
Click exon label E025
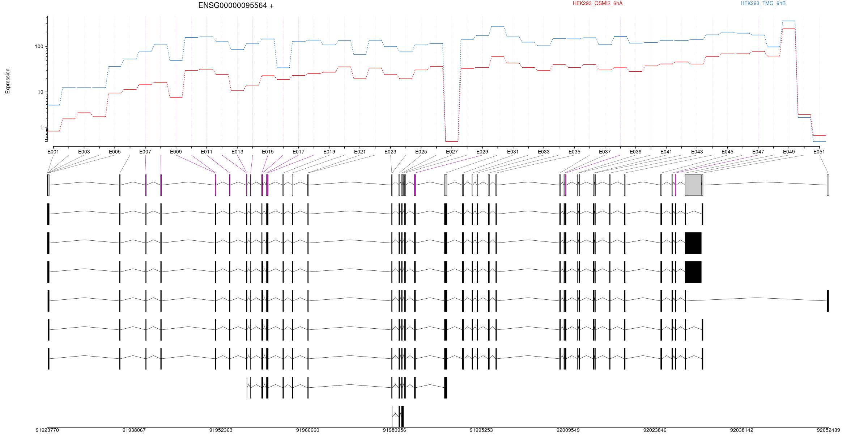tap(421, 152)
